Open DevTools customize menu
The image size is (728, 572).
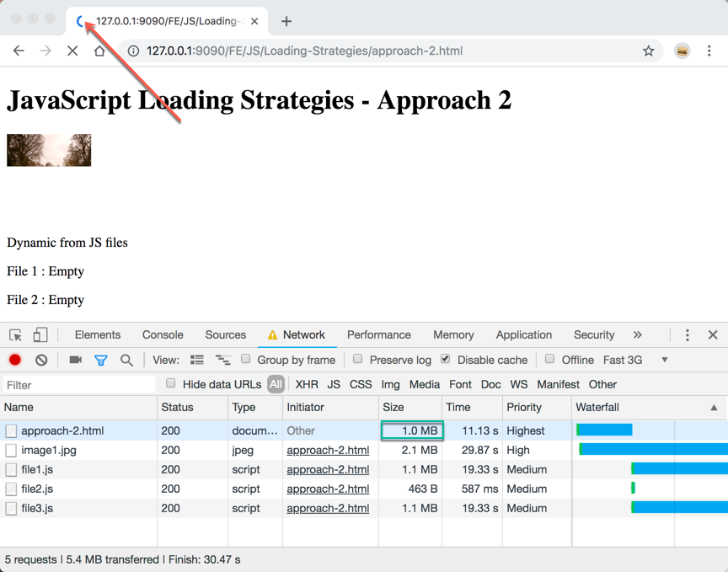[x=688, y=334]
